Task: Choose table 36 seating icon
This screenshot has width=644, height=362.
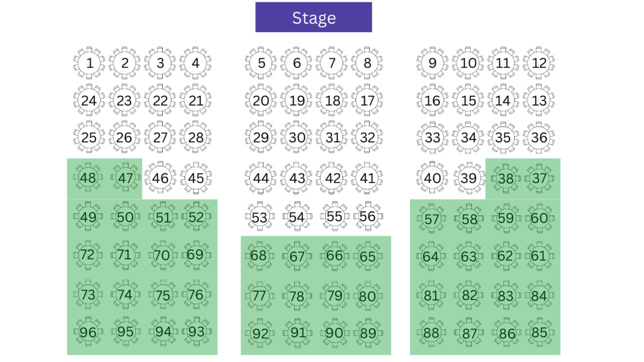Action: [x=538, y=137]
